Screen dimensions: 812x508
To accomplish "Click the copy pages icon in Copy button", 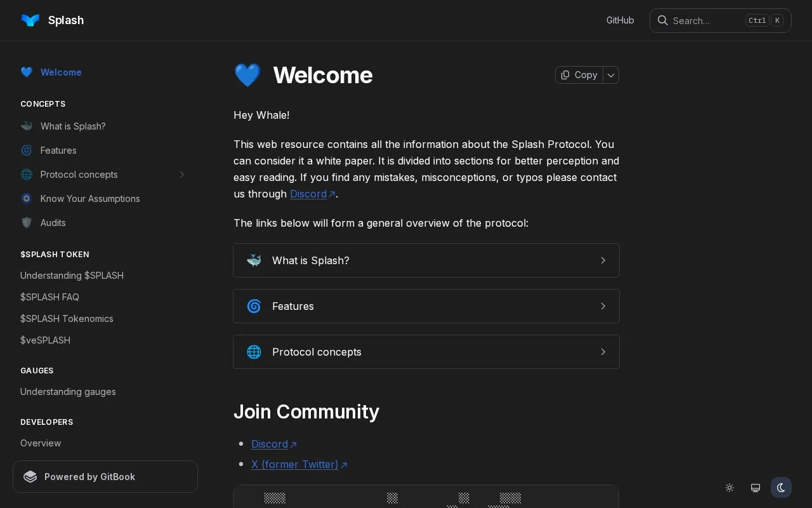I will click(x=565, y=75).
